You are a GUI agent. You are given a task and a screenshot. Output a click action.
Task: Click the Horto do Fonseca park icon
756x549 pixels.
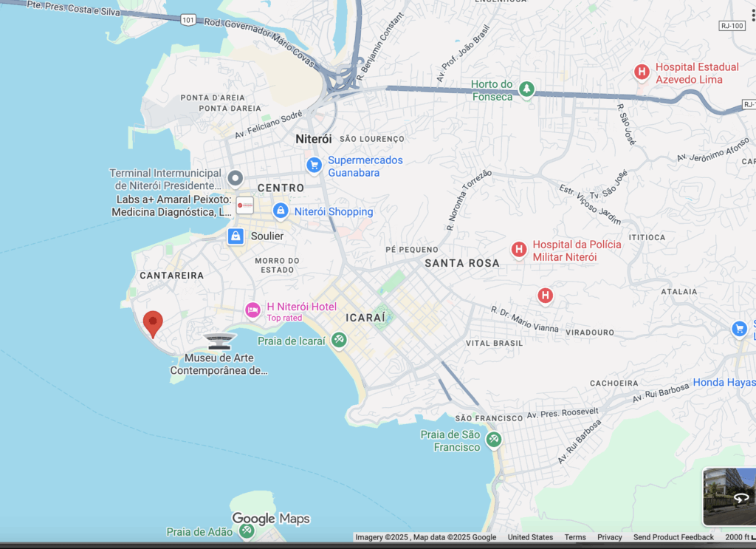pyautogui.click(x=526, y=89)
